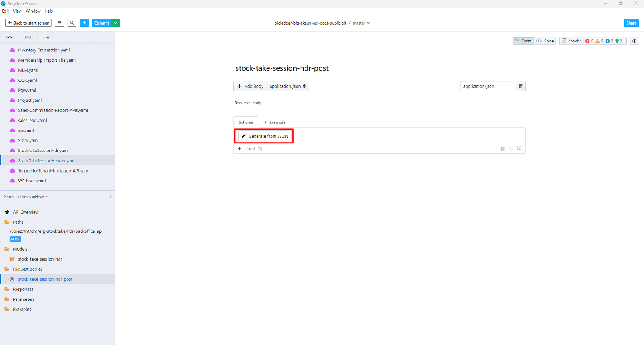Open the Window menu
Image resolution: width=644 pixels, height=345 pixels.
click(x=33, y=11)
